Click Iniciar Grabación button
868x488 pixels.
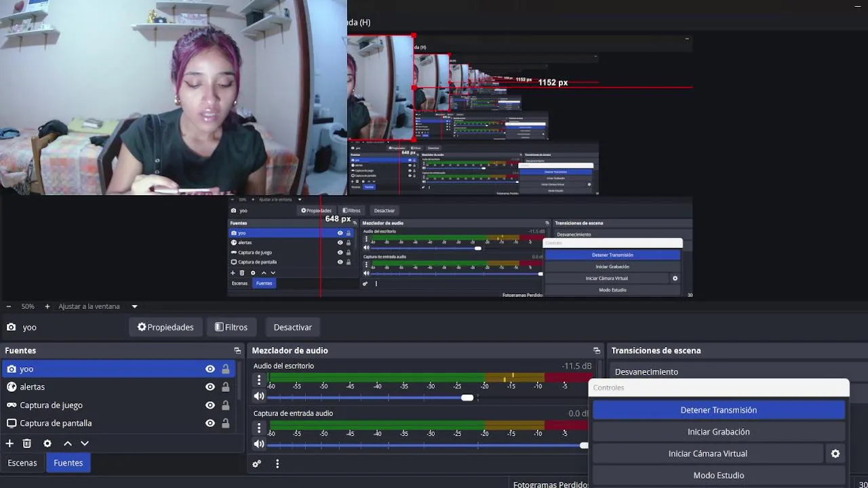tap(719, 432)
